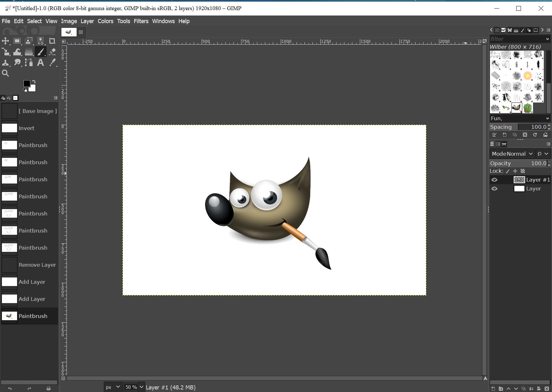The image size is (552, 392).
Task: Select the Layer #1 row
Action: click(x=520, y=180)
